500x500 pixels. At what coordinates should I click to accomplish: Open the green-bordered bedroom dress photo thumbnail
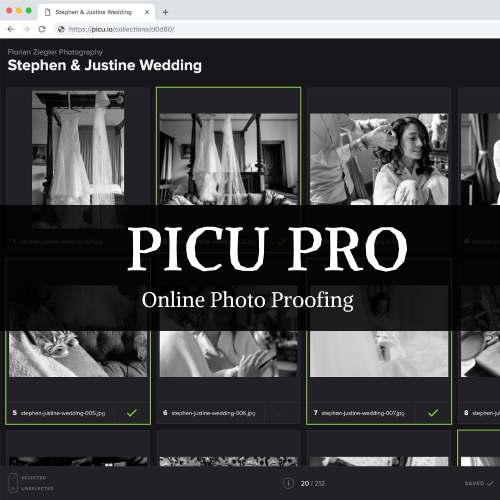point(229,159)
